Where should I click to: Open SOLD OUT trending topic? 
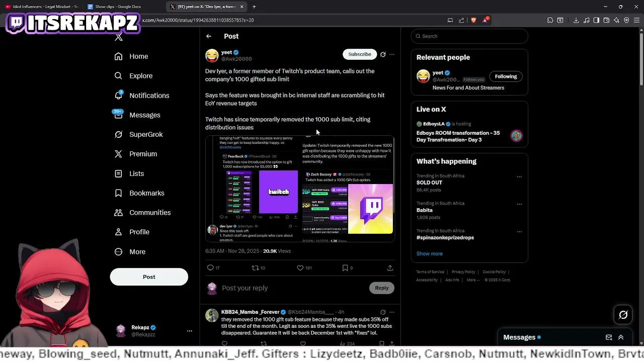[x=429, y=183]
